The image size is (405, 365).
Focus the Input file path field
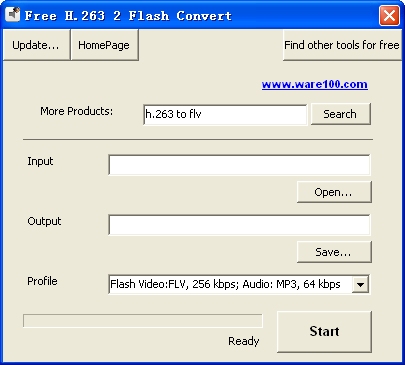(239, 165)
